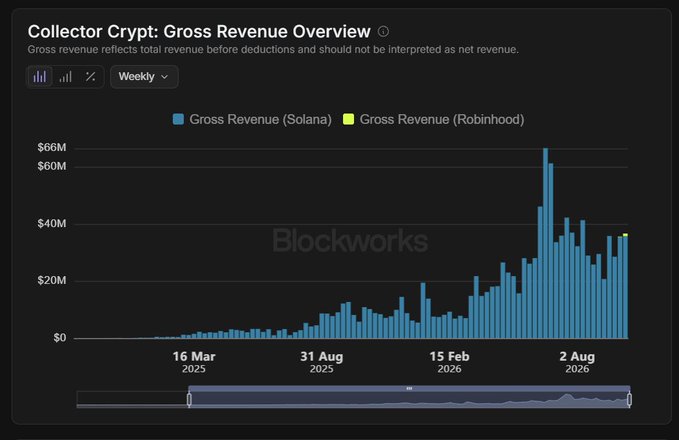Click the "Collector Crypt: Gross Revenue Overview" title
The height and width of the screenshot is (440, 679).
click(x=199, y=32)
